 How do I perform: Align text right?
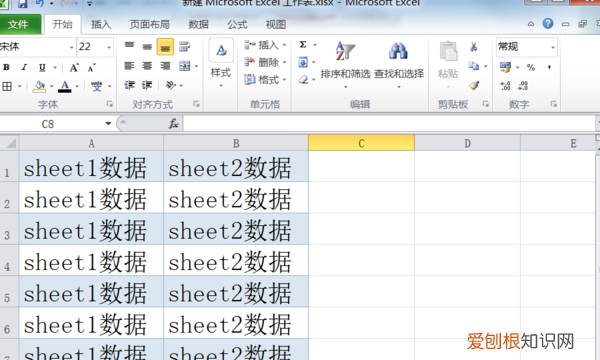(x=165, y=66)
